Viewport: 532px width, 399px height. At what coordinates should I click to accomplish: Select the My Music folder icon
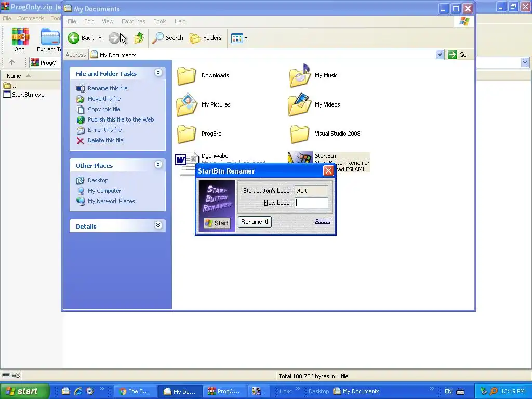[300, 76]
